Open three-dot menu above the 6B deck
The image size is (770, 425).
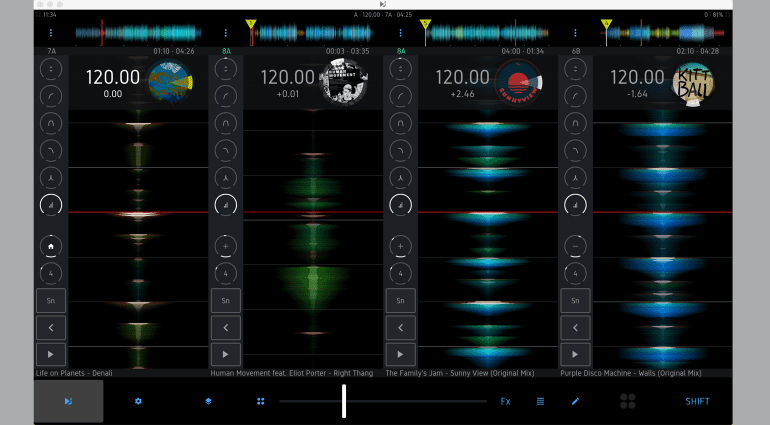coord(575,33)
